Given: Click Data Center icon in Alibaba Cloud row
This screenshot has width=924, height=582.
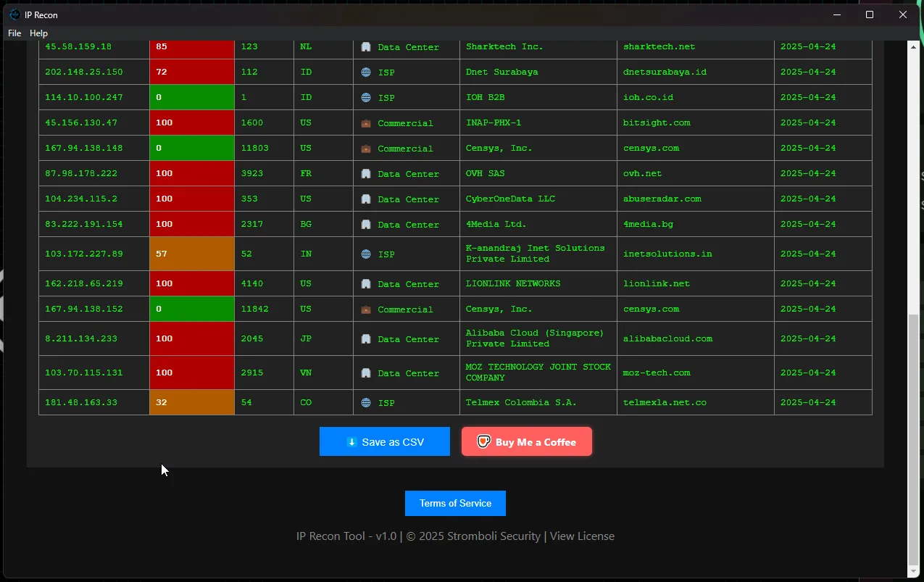Looking at the screenshot, I should pyautogui.click(x=366, y=338).
